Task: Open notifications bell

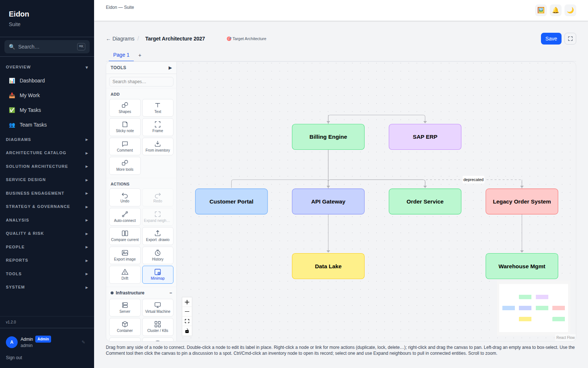Action: tap(556, 10)
